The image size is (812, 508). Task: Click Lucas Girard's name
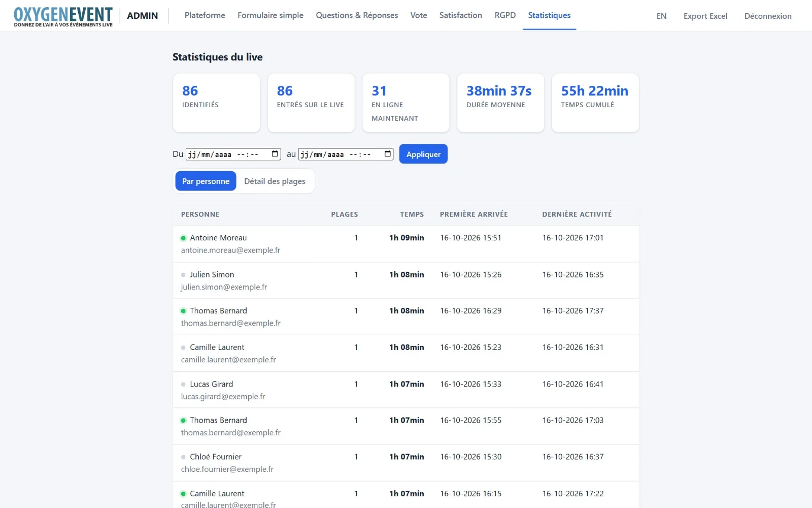coord(211,384)
